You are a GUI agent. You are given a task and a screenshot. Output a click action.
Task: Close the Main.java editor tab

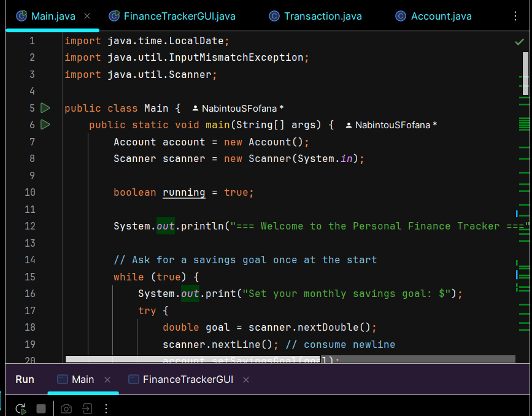(87, 16)
